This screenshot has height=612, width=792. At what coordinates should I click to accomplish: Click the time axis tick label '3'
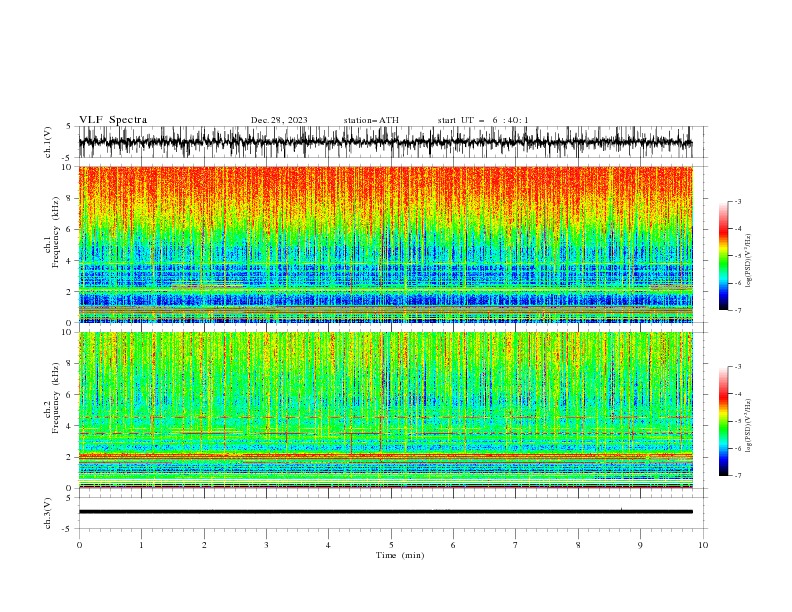[x=266, y=545]
